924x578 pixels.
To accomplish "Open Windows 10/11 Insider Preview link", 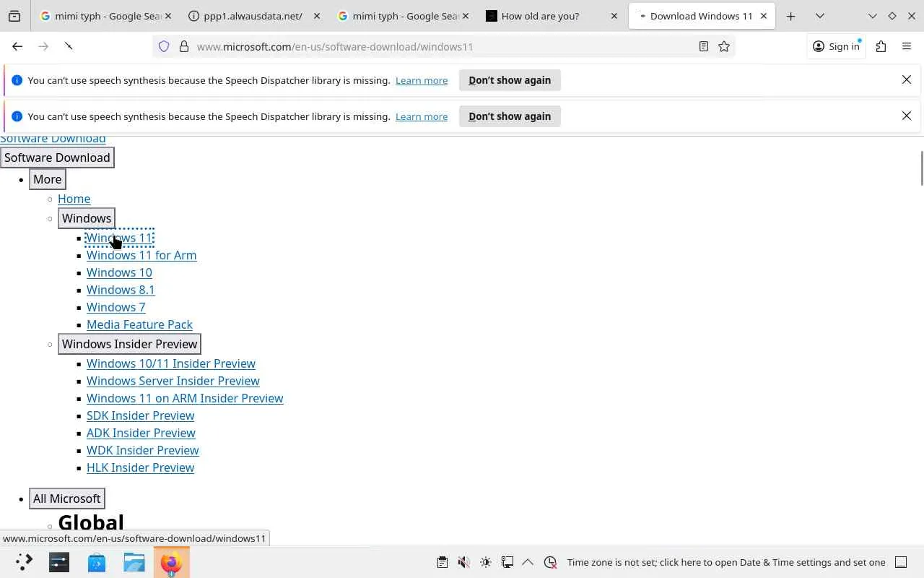I will 171,363.
